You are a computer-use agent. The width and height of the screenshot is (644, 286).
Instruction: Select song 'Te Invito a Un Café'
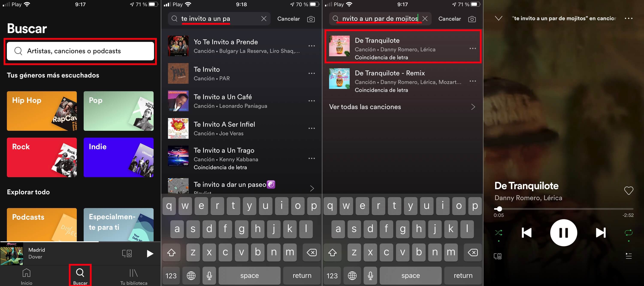click(x=241, y=101)
